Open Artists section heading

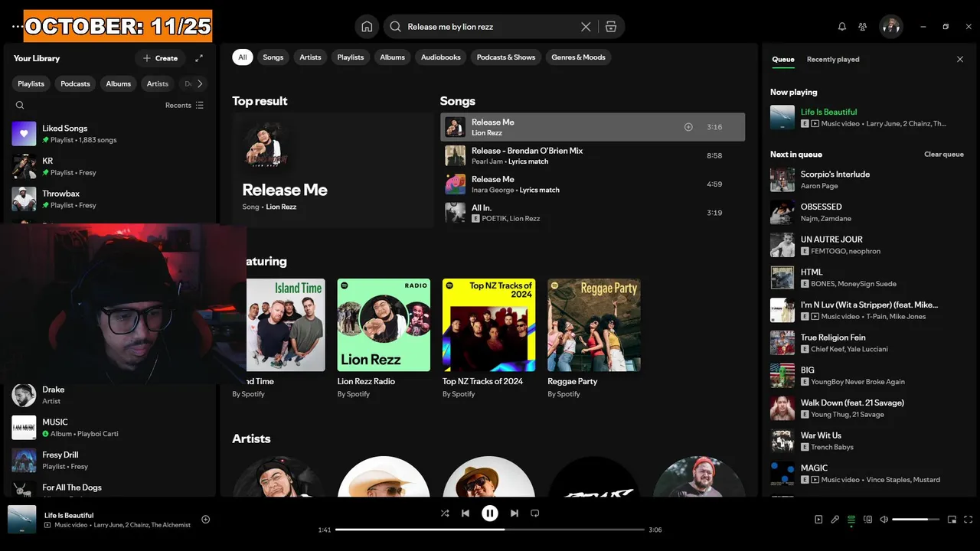[252, 439]
